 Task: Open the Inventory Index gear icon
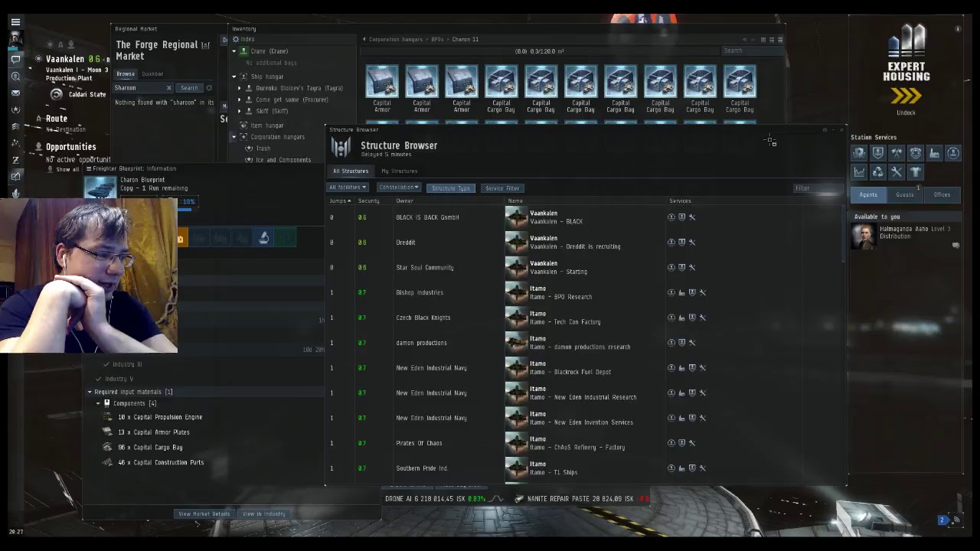pyautogui.click(x=236, y=39)
